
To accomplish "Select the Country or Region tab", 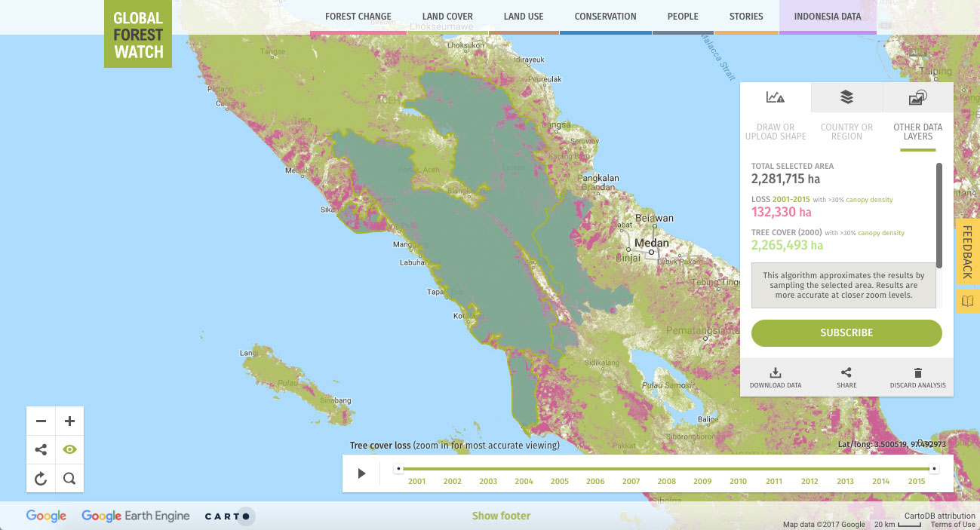I will 846,132.
